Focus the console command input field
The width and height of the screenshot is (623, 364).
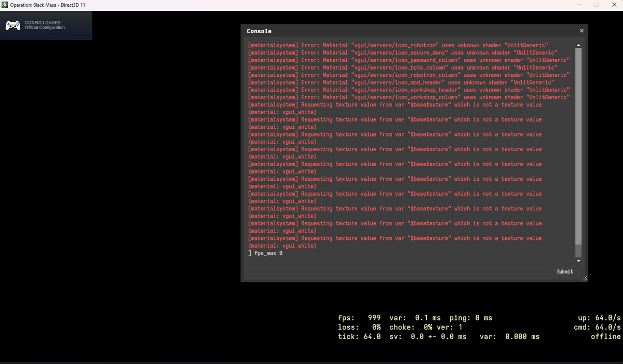pos(398,272)
